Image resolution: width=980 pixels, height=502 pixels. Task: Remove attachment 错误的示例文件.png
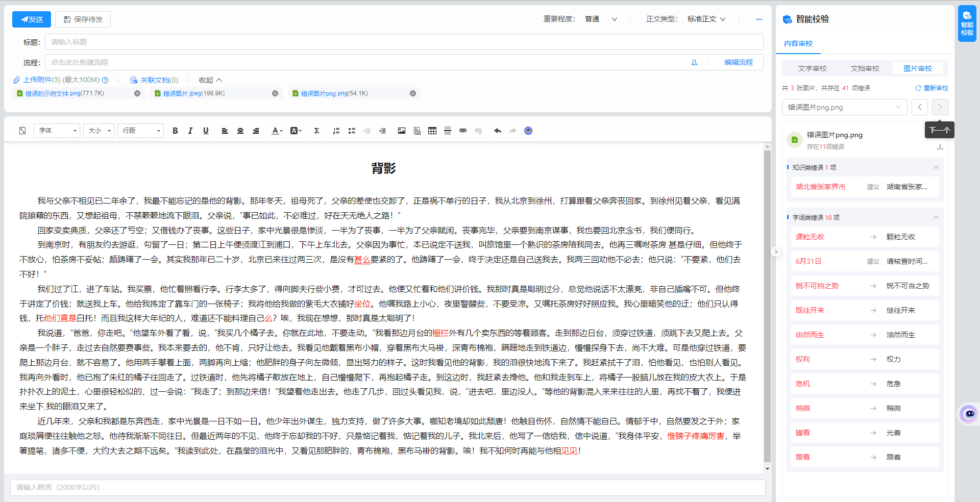click(x=137, y=93)
